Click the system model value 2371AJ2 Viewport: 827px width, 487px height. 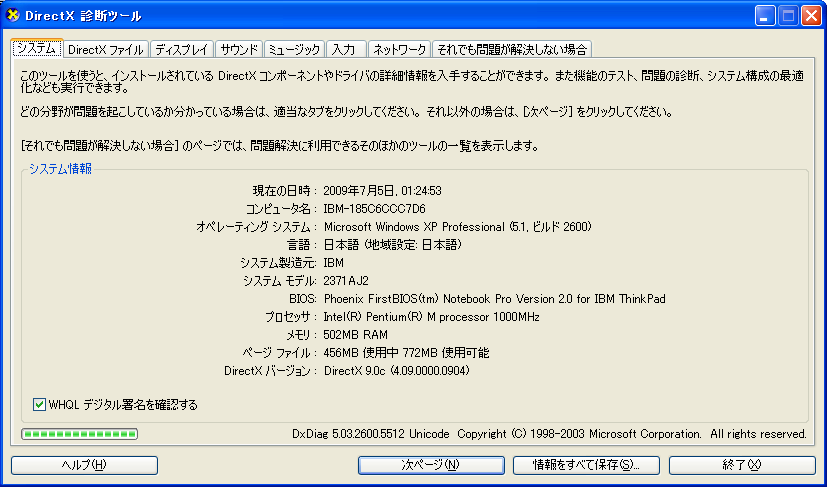[x=346, y=280]
